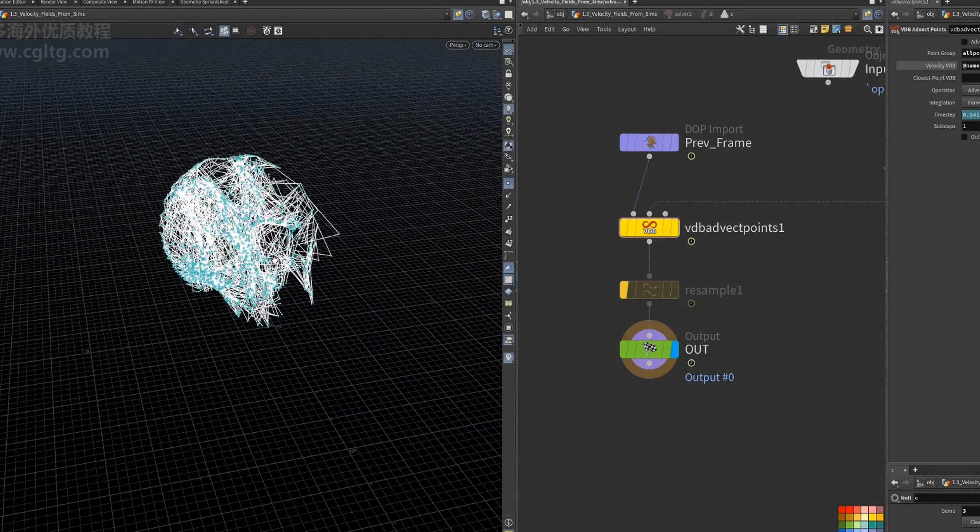Add new tab beside network editor tab

pos(635,2)
